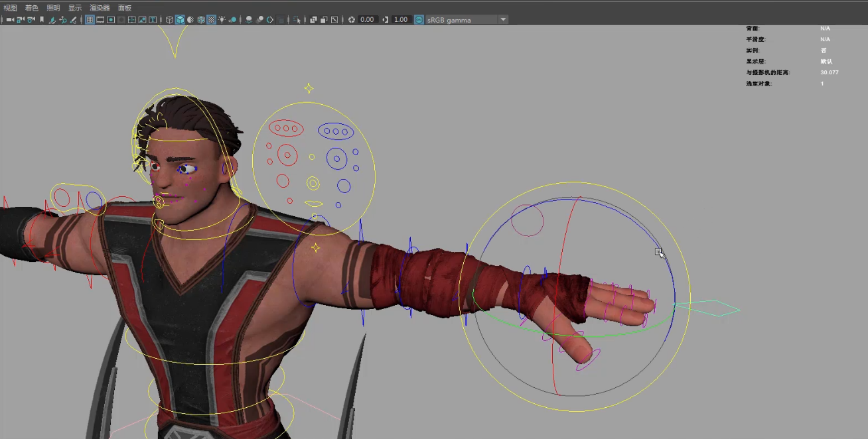Image resolution: width=868 pixels, height=439 pixels.
Task: Click the exposure aperture icon
Action: (x=352, y=20)
